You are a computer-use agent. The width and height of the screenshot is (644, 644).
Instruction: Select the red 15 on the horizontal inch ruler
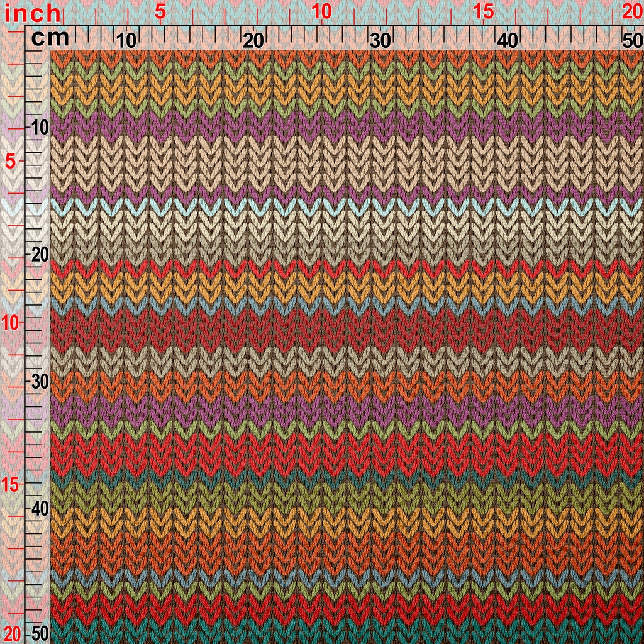click(484, 13)
